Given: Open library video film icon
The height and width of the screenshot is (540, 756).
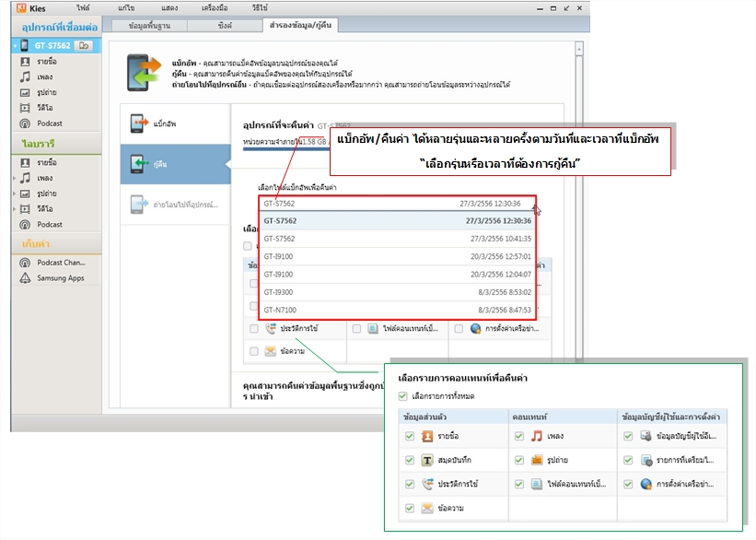Looking at the screenshot, I should point(25,209).
